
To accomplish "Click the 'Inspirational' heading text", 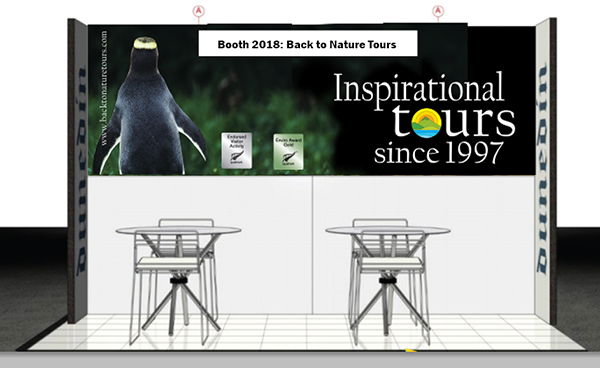I will click(419, 89).
